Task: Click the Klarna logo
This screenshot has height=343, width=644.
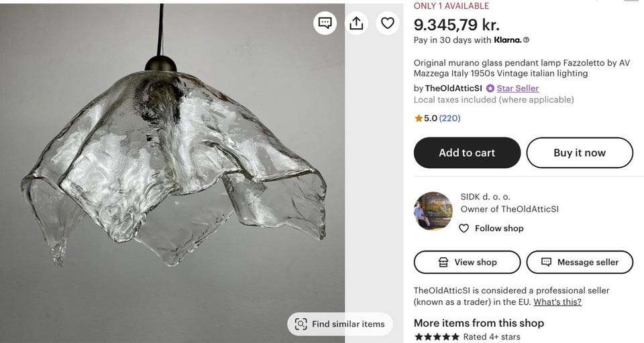Action: pyautogui.click(x=507, y=40)
